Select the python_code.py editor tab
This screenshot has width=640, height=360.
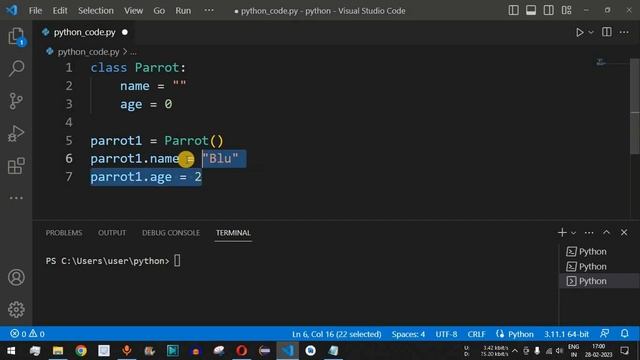pos(84,32)
